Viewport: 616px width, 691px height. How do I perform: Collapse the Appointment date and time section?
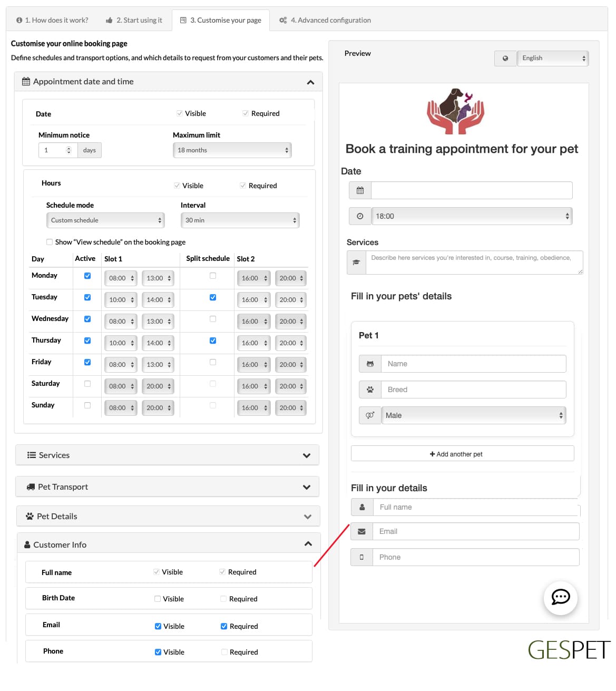310,82
